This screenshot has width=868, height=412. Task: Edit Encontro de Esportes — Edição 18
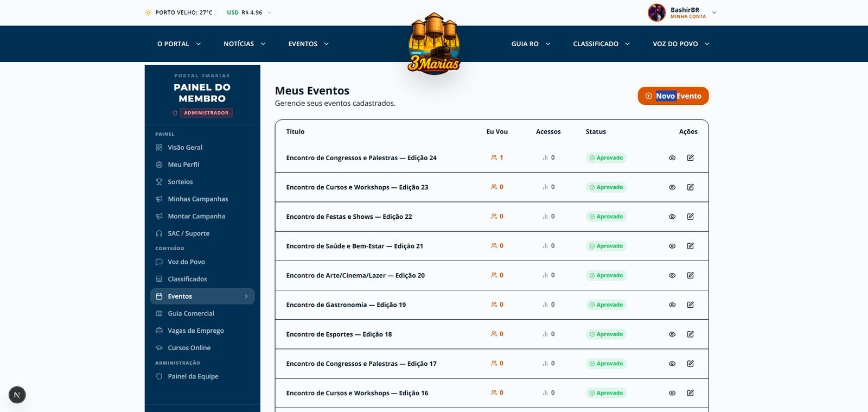[x=691, y=334]
